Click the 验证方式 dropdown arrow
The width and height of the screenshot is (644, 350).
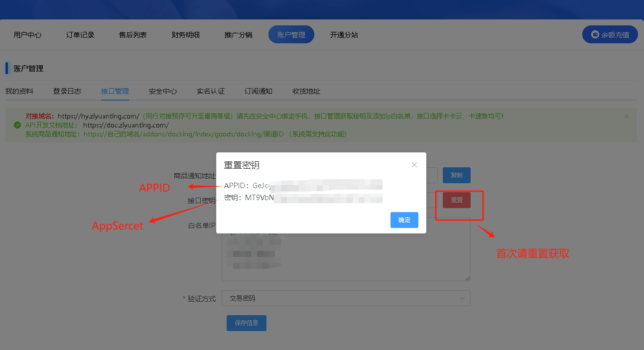462,298
